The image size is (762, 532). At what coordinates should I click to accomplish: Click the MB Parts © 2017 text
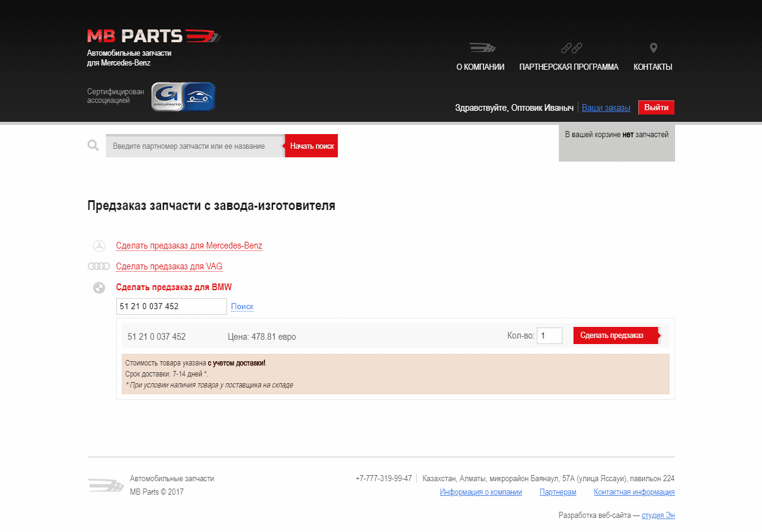point(157,492)
